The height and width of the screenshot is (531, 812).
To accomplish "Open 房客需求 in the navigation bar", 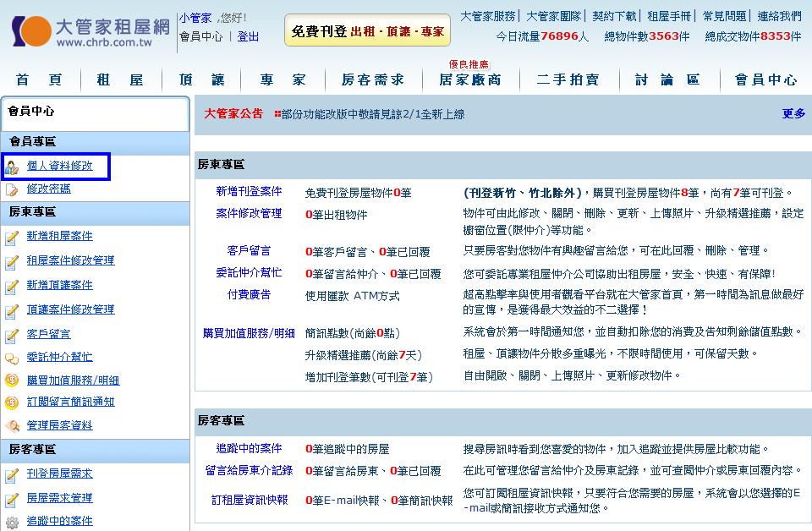I will point(373,79).
